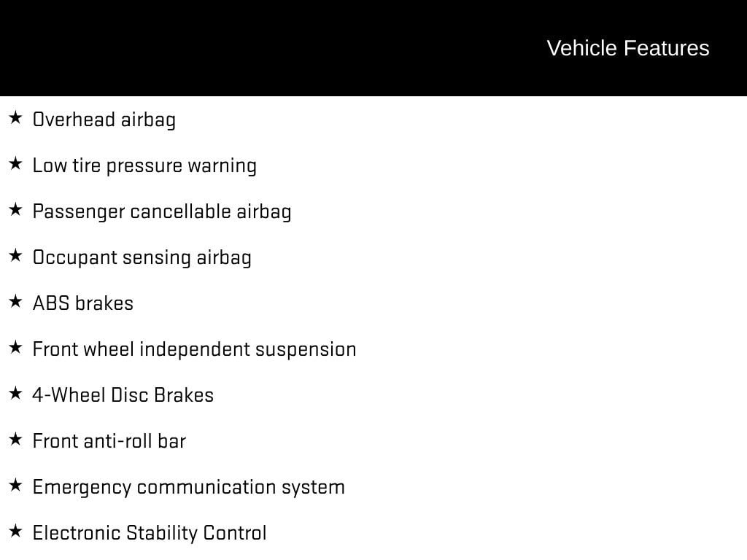The image size is (747, 560).
Task: Click the Emergency communication system text
Action: pos(189,488)
